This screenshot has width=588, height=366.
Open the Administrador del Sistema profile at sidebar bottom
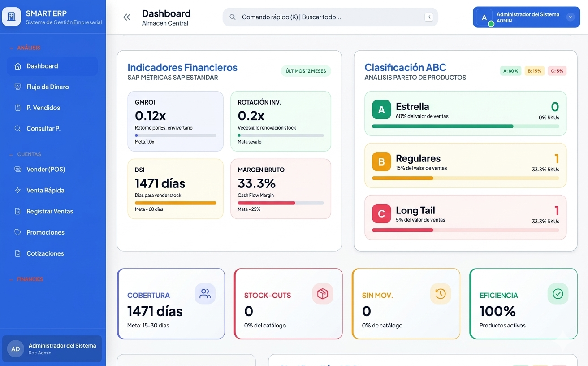[x=52, y=349]
